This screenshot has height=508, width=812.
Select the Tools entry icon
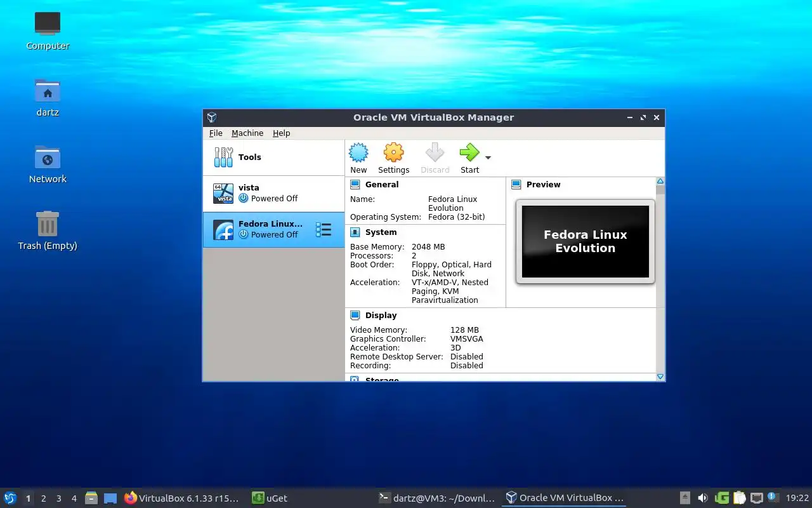223,157
